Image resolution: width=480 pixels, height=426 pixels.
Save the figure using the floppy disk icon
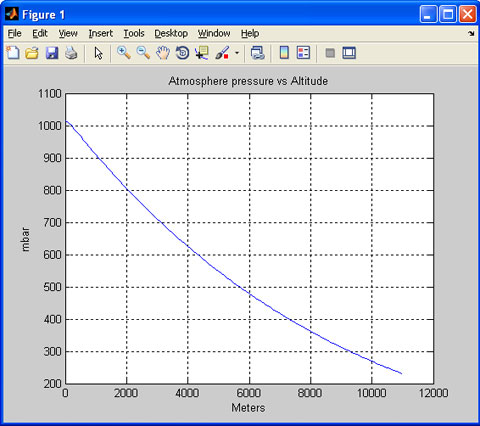(x=52, y=53)
